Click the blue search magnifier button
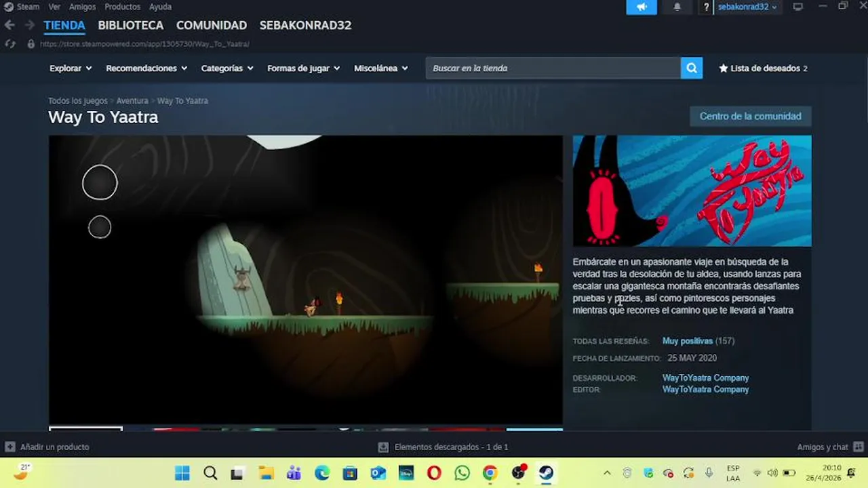The width and height of the screenshot is (868, 488). (692, 68)
